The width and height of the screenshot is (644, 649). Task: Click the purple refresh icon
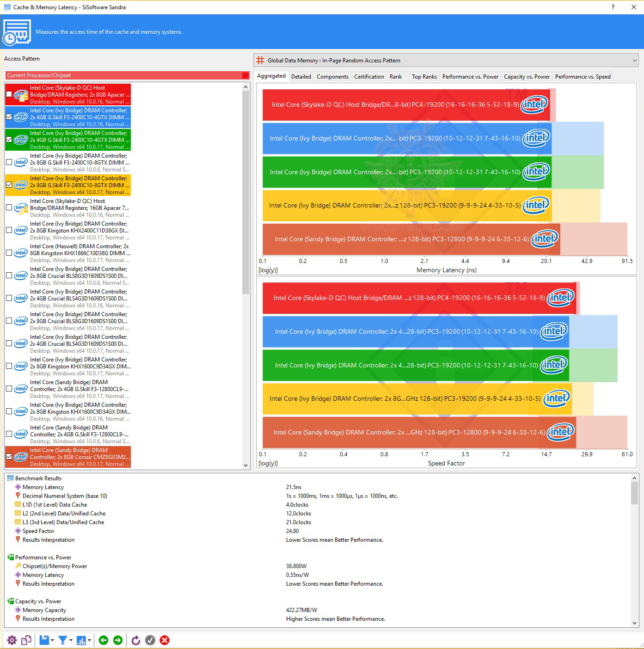(136, 640)
